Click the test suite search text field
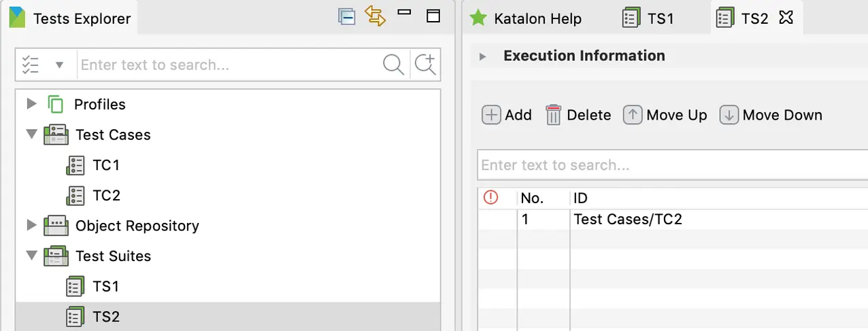The width and height of the screenshot is (868, 331). [670, 165]
